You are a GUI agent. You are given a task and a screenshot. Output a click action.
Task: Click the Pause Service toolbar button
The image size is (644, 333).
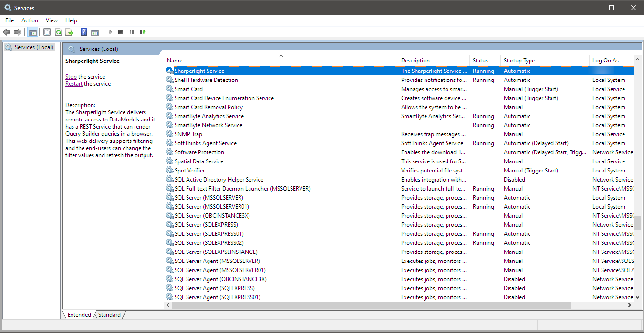132,32
